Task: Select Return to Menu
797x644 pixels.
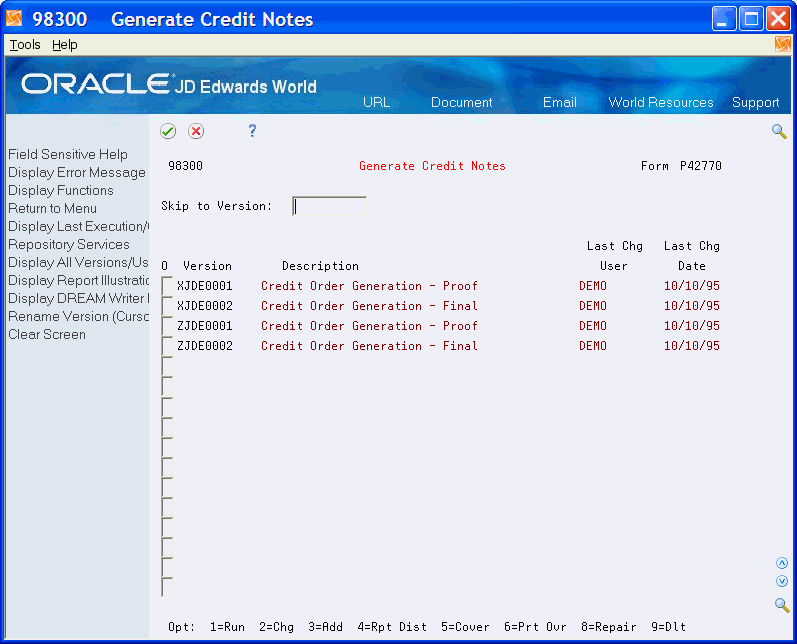Action: point(52,208)
